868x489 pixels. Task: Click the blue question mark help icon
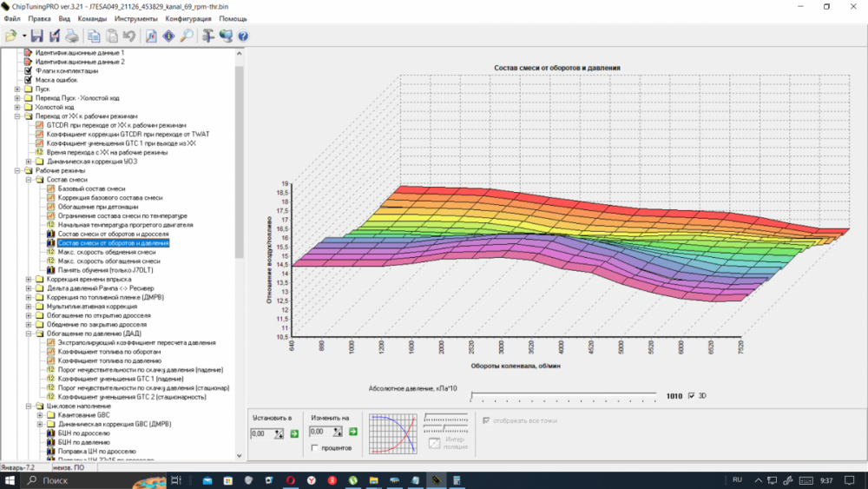point(243,36)
